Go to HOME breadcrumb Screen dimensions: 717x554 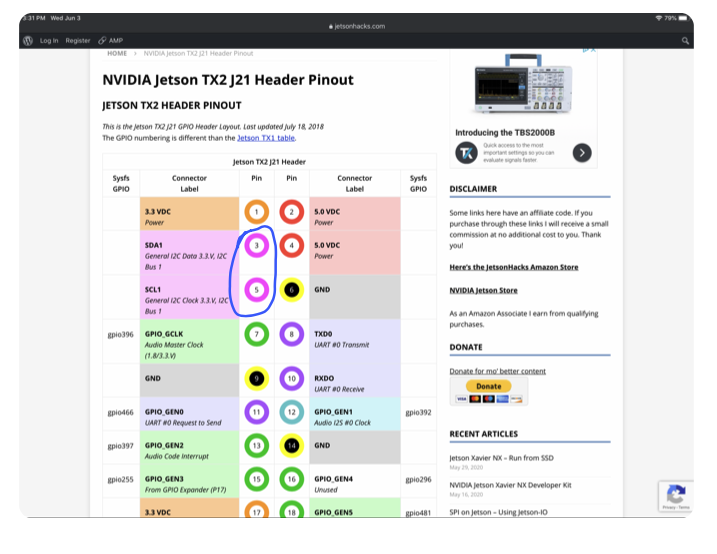pyautogui.click(x=117, y=53)
